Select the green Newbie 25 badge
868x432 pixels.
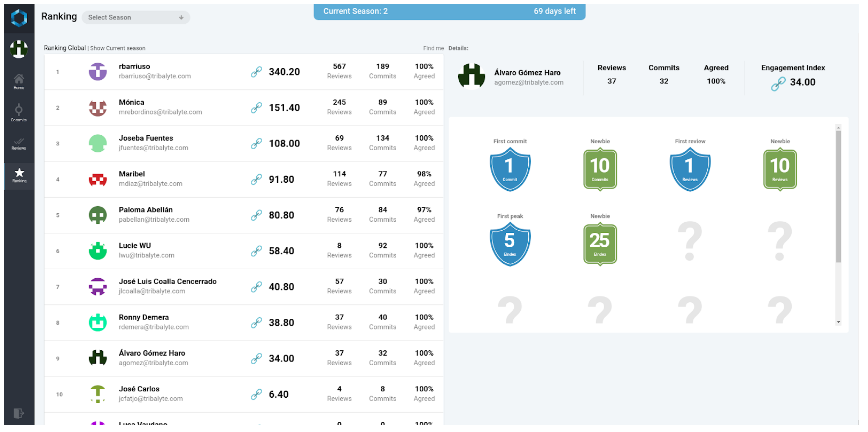tap(599, 240)
